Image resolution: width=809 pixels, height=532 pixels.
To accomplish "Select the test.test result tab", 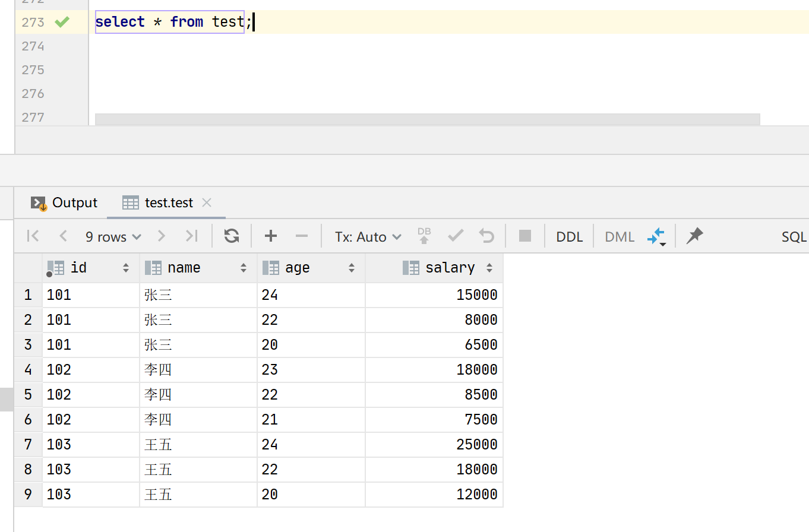I will [x=169, y=203].
